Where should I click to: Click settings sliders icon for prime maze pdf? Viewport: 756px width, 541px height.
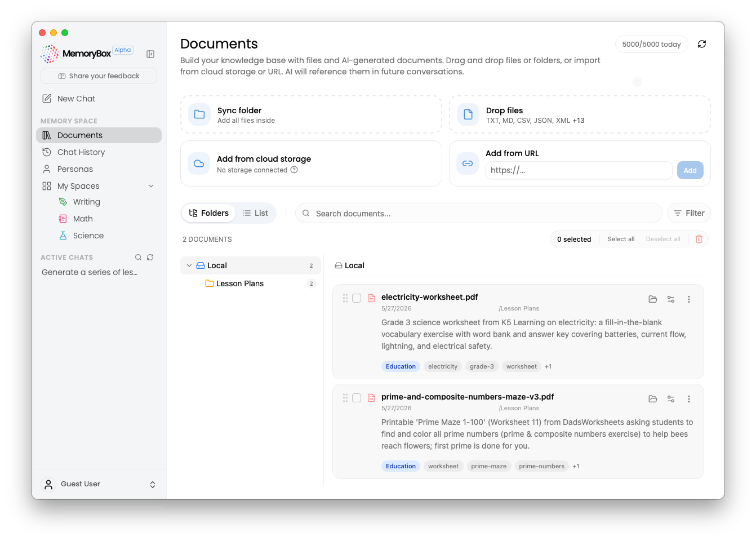tap(671, 399)
